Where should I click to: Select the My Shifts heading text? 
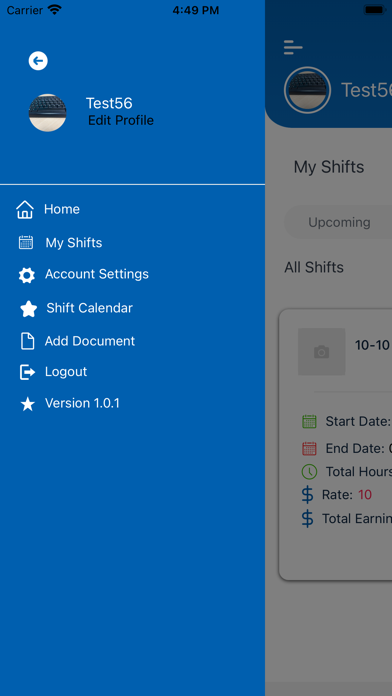point(329,167)
